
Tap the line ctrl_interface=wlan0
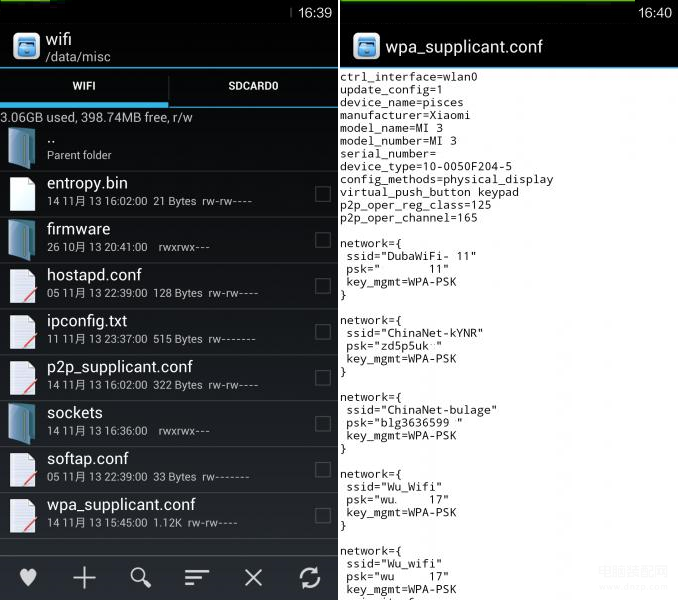[x=409, y=77]
